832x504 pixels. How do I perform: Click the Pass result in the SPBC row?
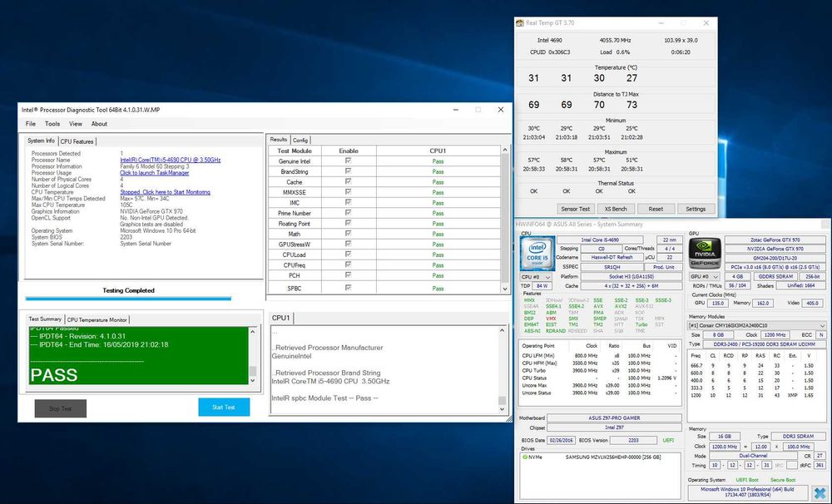pyautogui.click(x=438, y=289)
